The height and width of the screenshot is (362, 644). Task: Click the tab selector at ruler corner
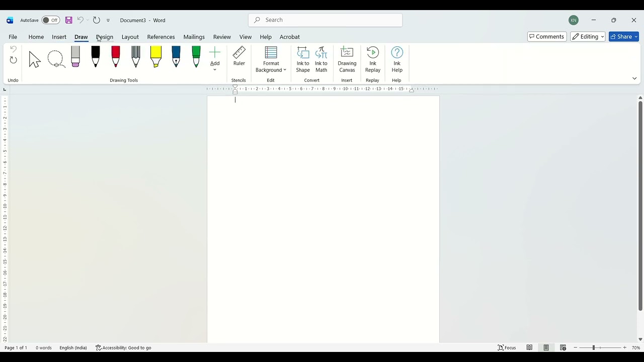point(5,89)
